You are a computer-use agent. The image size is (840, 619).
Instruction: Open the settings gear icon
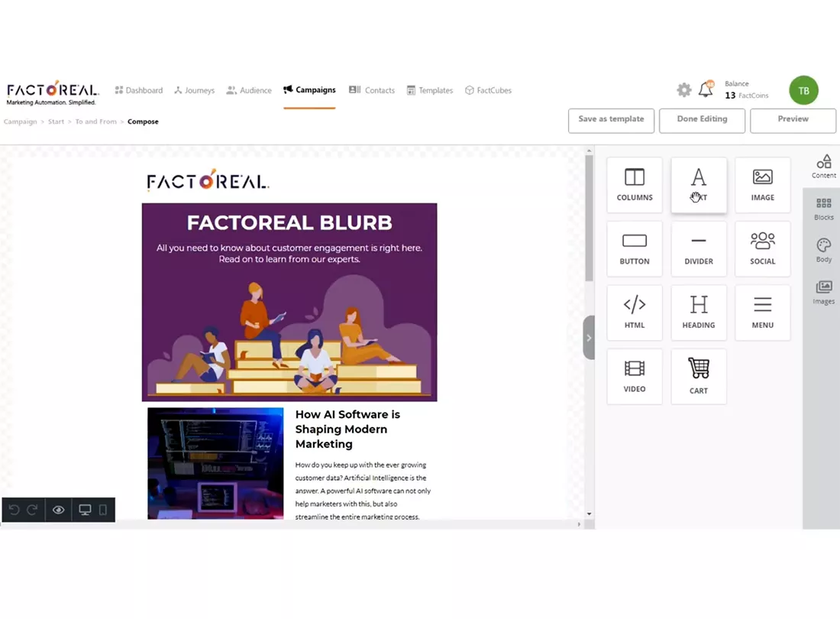pyautogui.click(x=684, y=90)
